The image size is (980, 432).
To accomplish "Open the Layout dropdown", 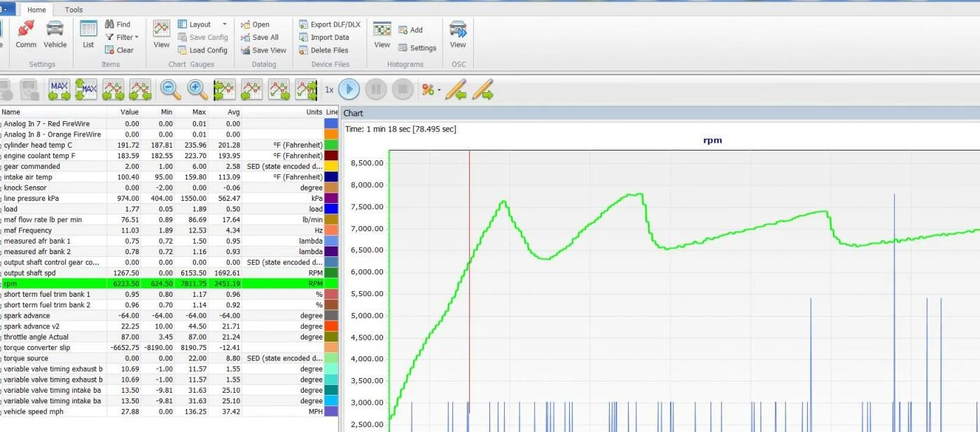I will point(202,25).
